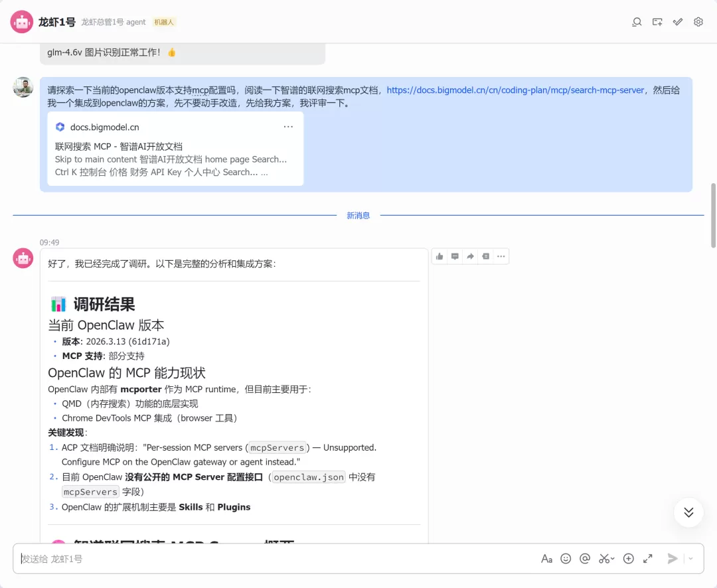Open more message actions ellipsis

(501, 257)
